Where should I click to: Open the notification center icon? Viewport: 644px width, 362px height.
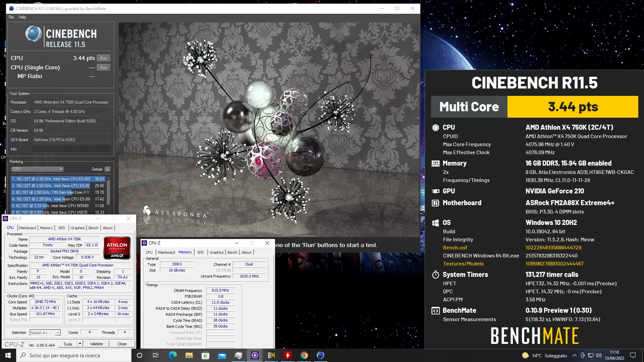pyautogui.click(x=633, y=355)
